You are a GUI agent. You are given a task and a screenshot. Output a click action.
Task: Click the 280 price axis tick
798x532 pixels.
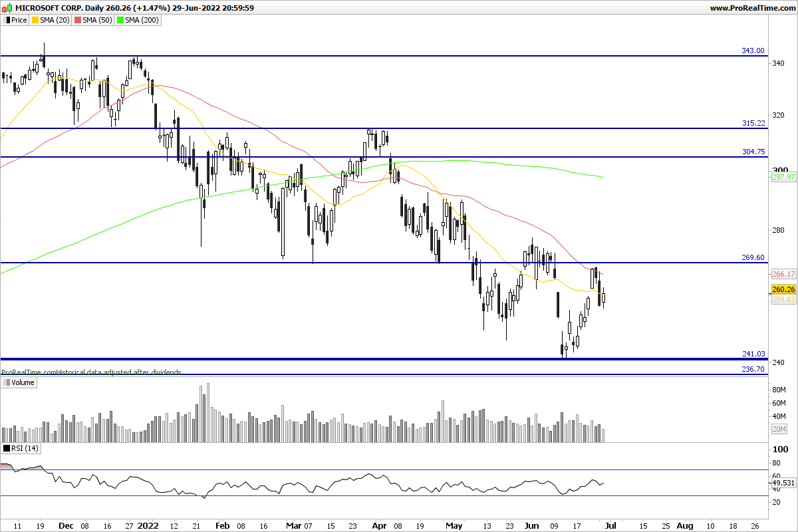(x=778, y=231)
